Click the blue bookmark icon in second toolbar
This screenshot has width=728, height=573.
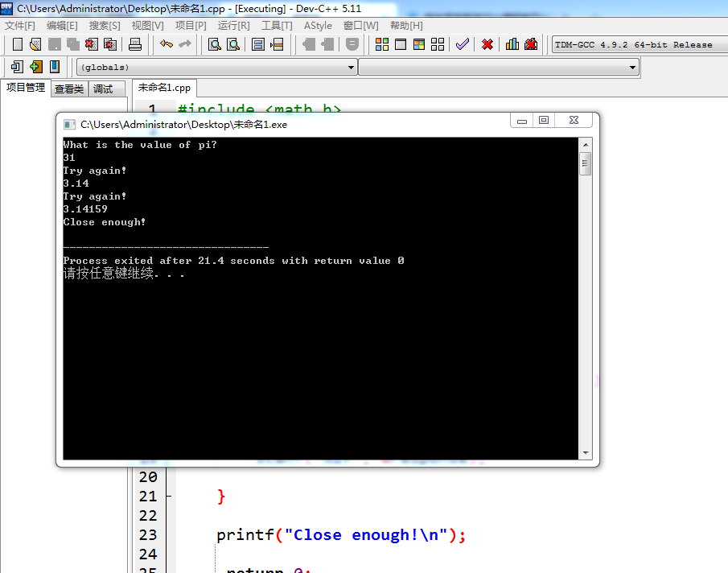pyautogui.click(x=55, y=67)
